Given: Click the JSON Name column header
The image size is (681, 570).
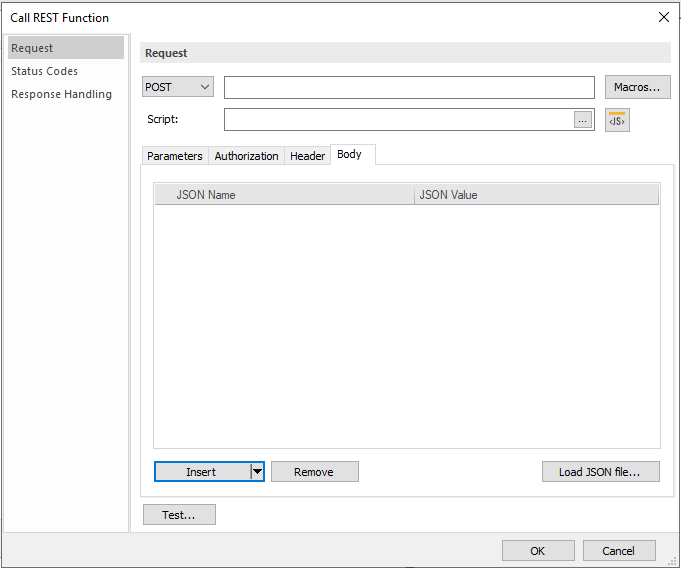Looking at the screenshot, I should (x=284, y=195).
